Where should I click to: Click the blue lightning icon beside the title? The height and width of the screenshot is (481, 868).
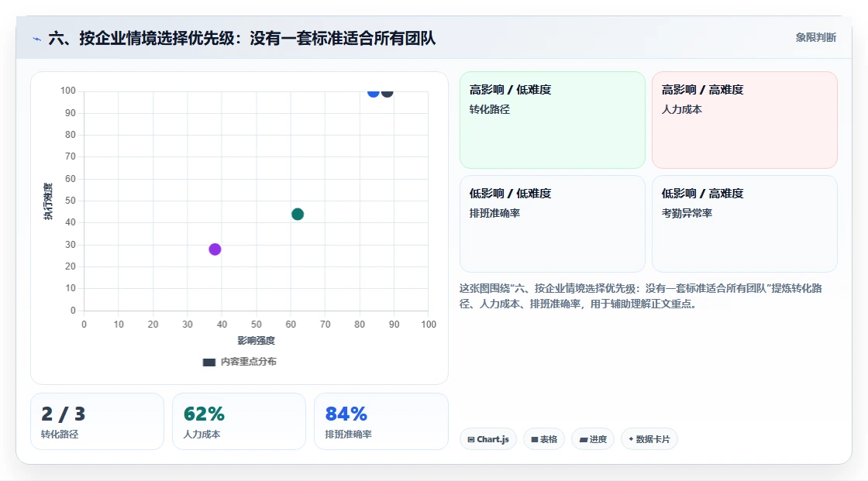(37, 39)
